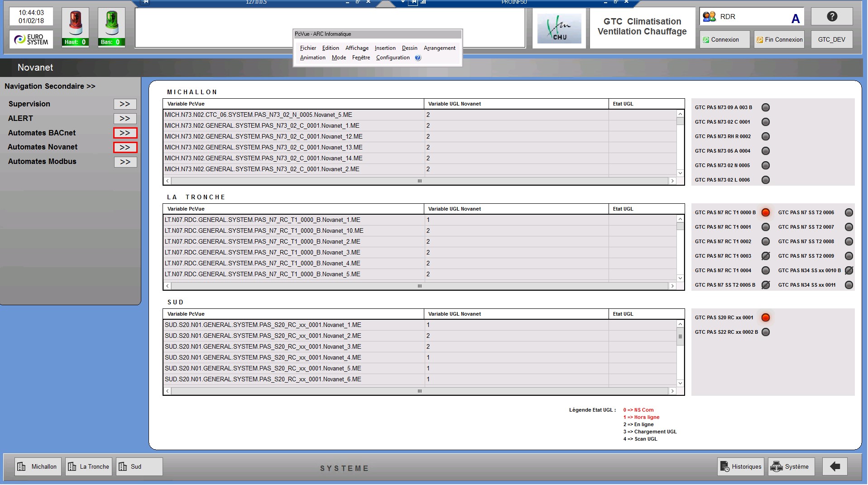The width and height of the screenshot is (868, 485).
Task: Click the CHU logo icon
Action: pyautogui.click(x=559, y=29)
